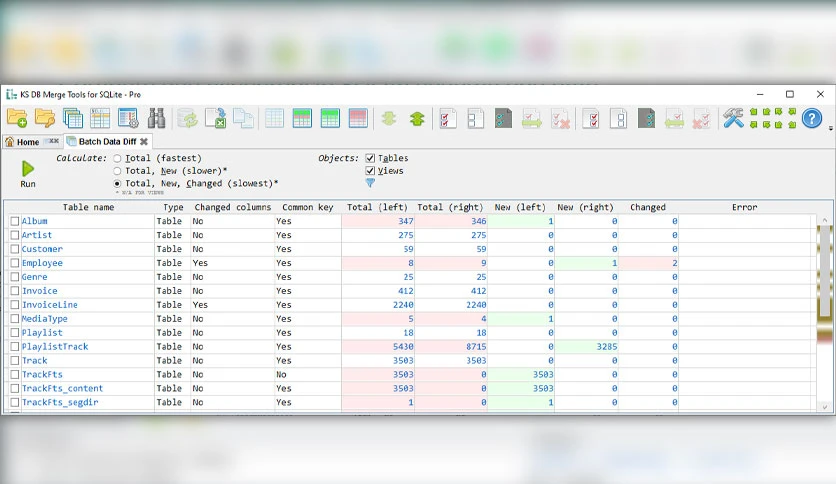Image resolution: width=836 pixels, height=484 pixels.
Task: Click the export to Excel icon
Action: (216, 118)
